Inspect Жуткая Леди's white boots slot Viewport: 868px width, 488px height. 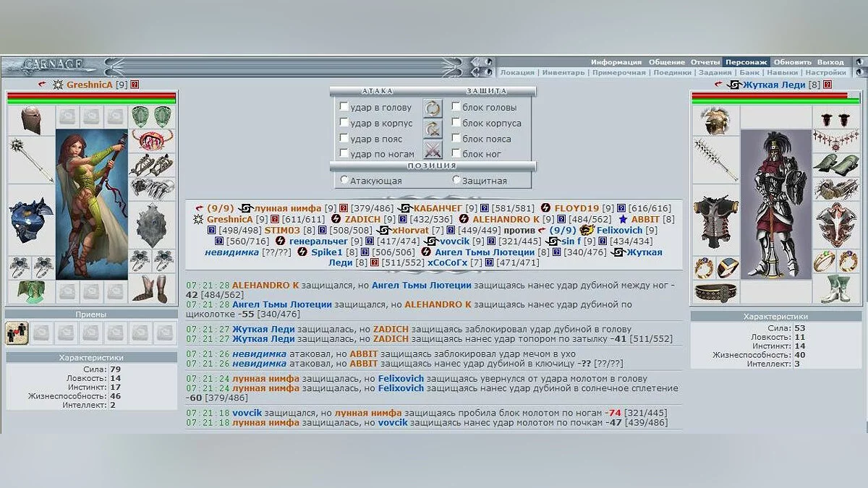tap(836, 289)
